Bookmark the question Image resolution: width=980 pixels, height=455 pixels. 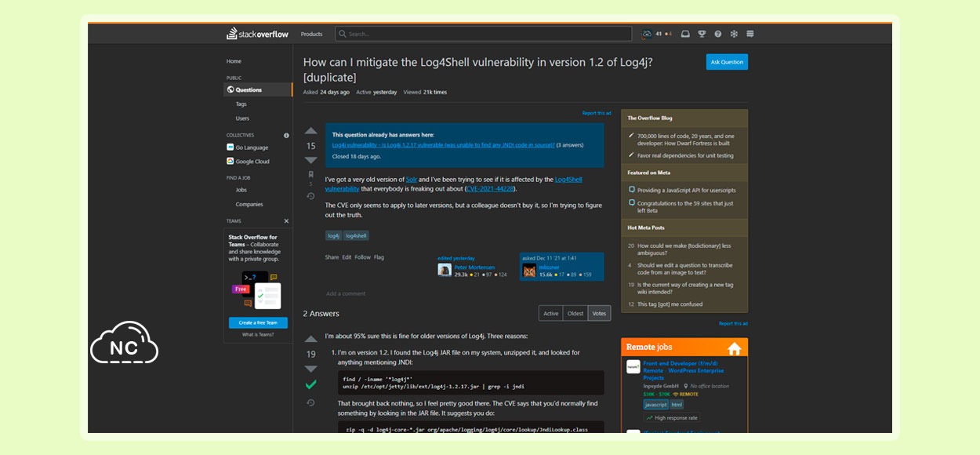click(310, 174)
